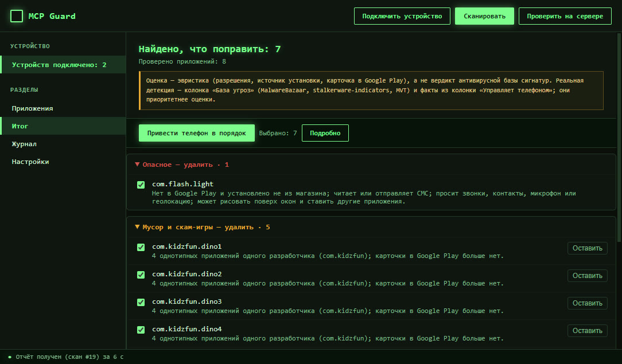Uncheck the com.flash.light checkbox
Screen dimensions: 622x364
pos(141,185)
